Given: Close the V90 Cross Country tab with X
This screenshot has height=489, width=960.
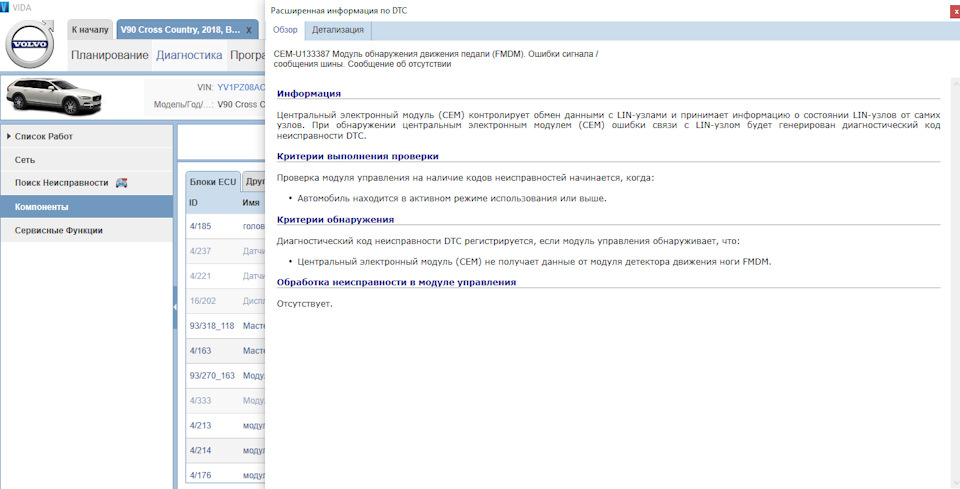Looking at the screenshot, I should (x=248, y=30).
